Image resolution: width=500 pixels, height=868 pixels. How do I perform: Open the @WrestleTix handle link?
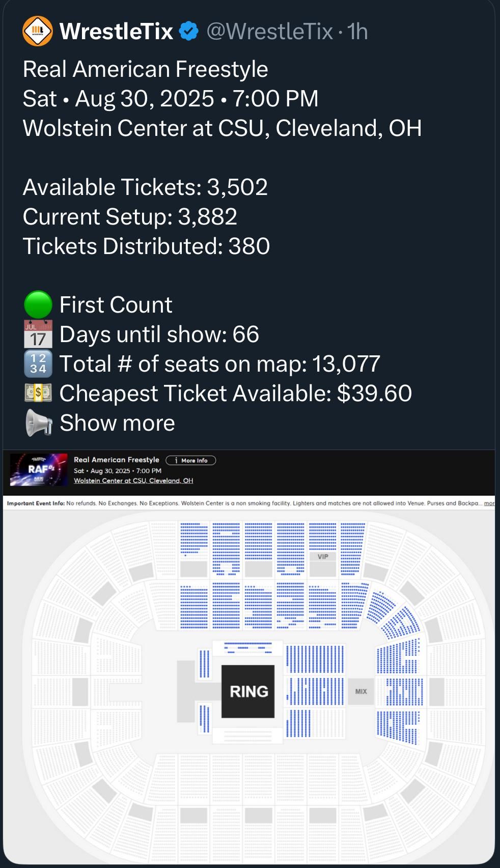(269, 32)
